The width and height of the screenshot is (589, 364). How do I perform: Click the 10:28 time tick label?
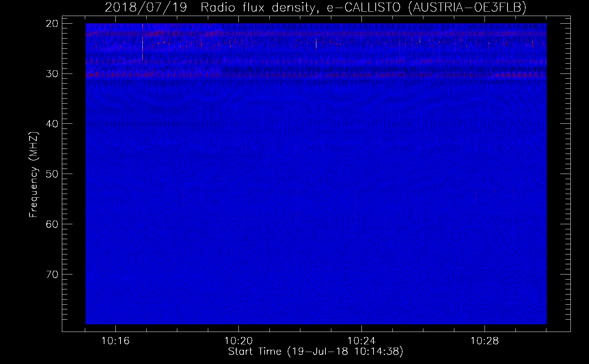[x=485, y=341]
